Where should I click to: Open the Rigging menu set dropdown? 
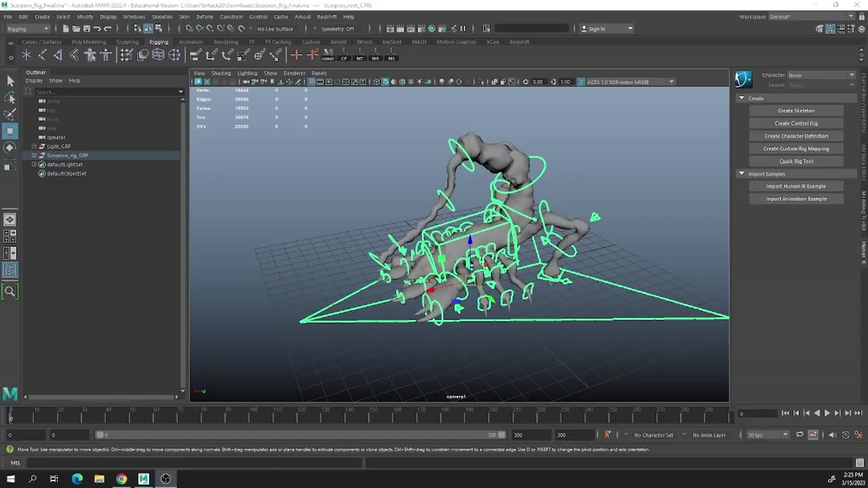coord(28,28)
